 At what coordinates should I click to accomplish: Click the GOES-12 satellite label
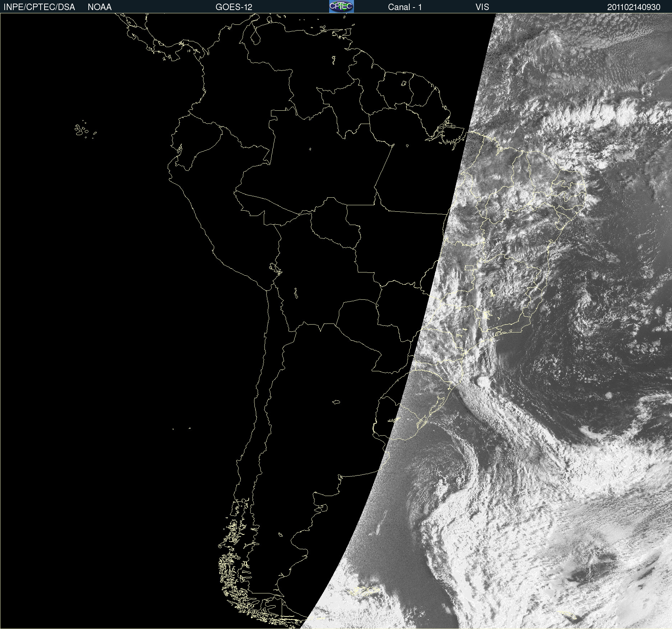tap(234, 7)
